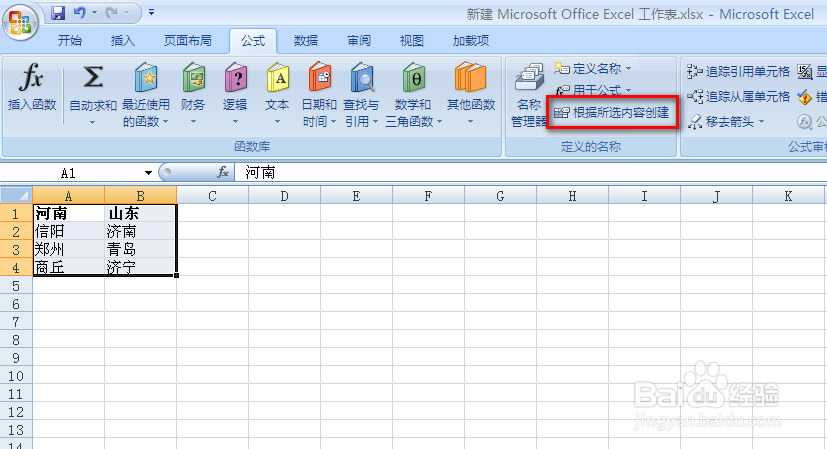Image resolution: width=827 pixels, height=449 pixels.
Task: Open 最近使用的函数 book icon
Action: coord(146,78)
